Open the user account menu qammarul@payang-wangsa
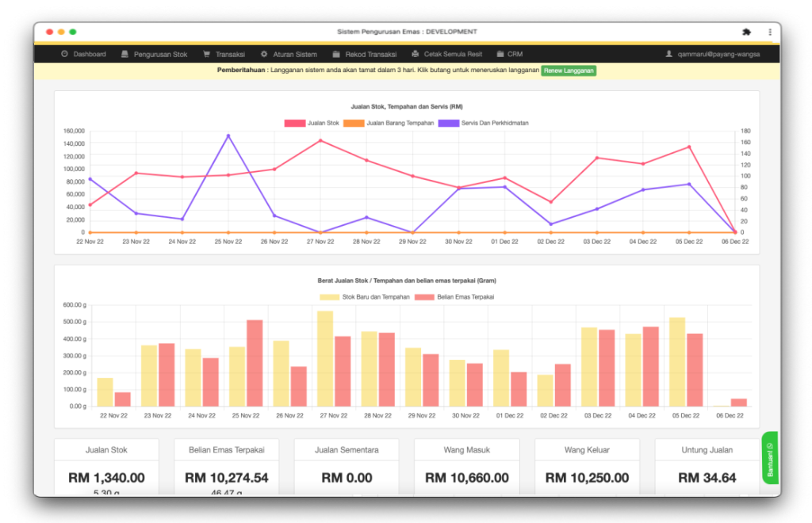Viewport: 812px width, 523px height. [x=714, y=55]
